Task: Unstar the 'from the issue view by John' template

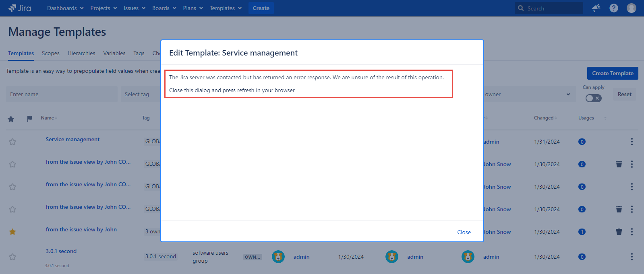Action: click(12, 232)
